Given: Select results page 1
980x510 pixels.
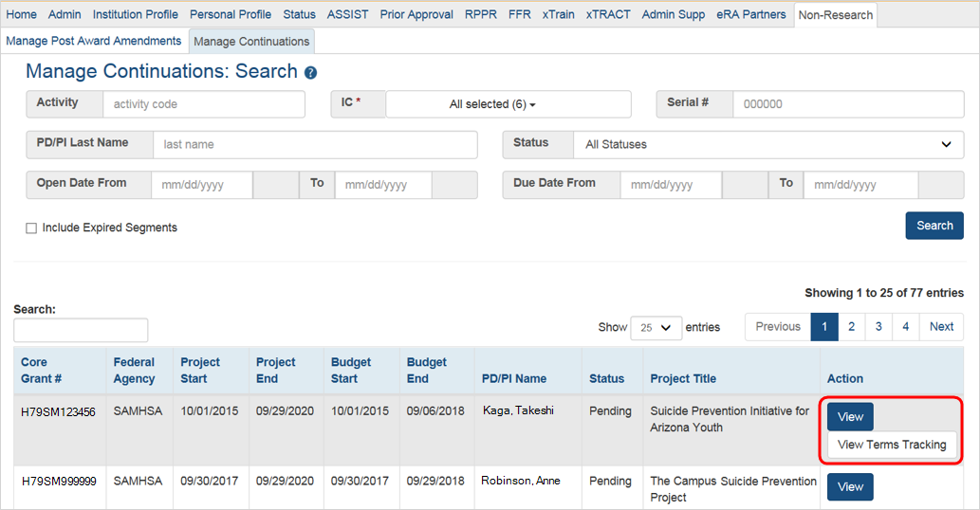Looking at the screenshot, I should pyautogui.click(x=824, y=327).
